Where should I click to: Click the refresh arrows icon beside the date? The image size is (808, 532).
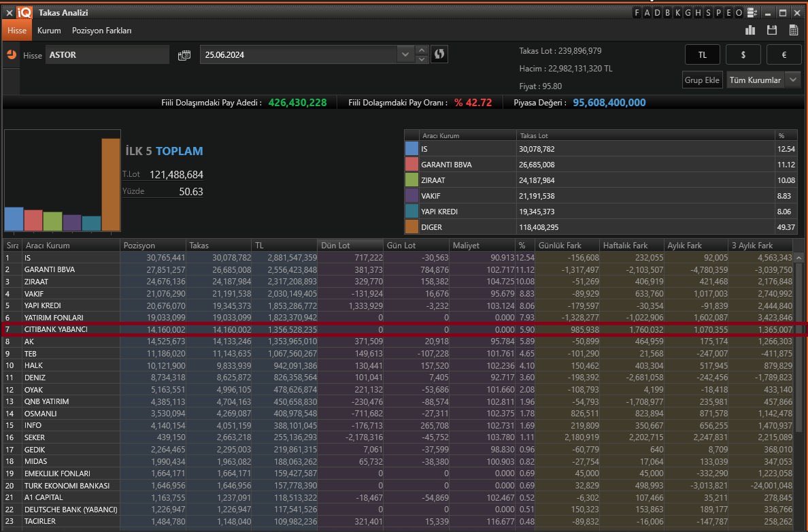[x=439, y=54]
